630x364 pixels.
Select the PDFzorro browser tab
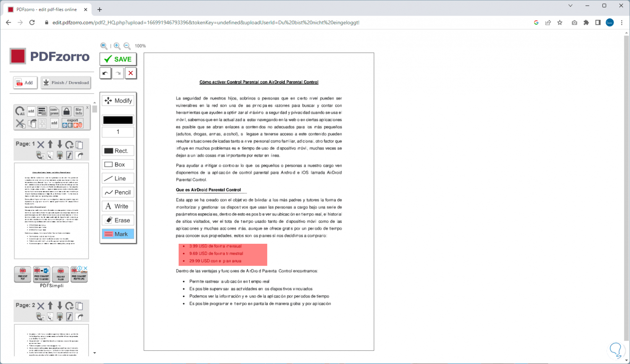(47, 10)
